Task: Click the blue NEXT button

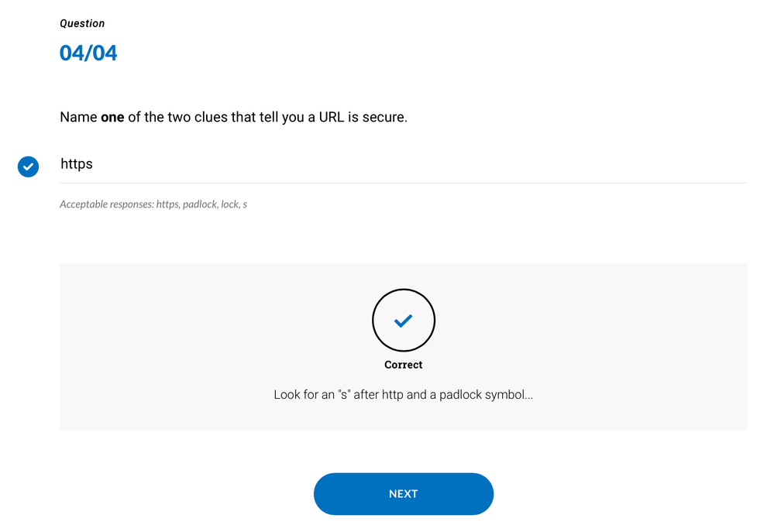Action: tap(403, 494)
